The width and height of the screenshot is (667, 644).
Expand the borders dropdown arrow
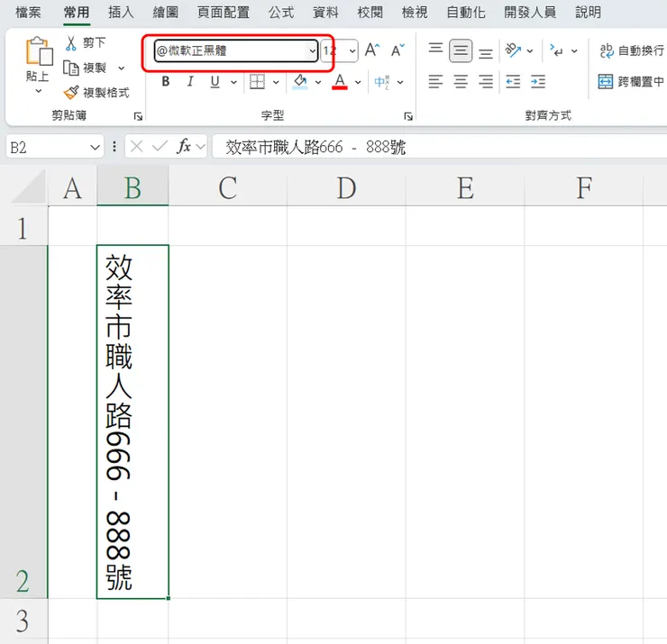click(276, 82)
